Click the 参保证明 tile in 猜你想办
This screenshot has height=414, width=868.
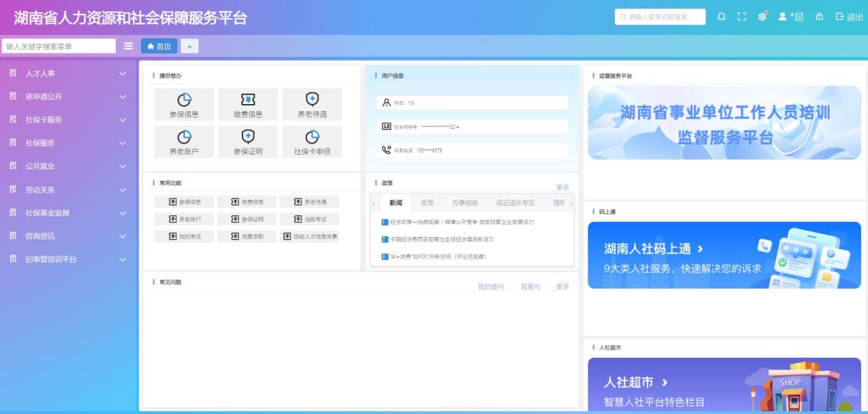[248, 142]
